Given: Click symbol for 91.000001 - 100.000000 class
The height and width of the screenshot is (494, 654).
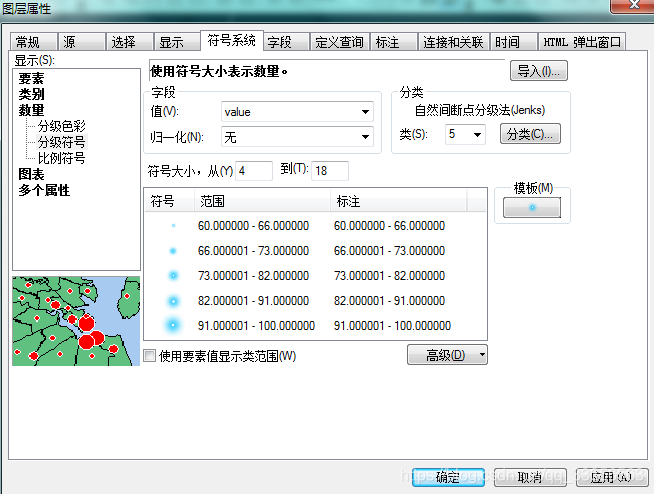Looking at the screenshot, I should tap(173, 325).
